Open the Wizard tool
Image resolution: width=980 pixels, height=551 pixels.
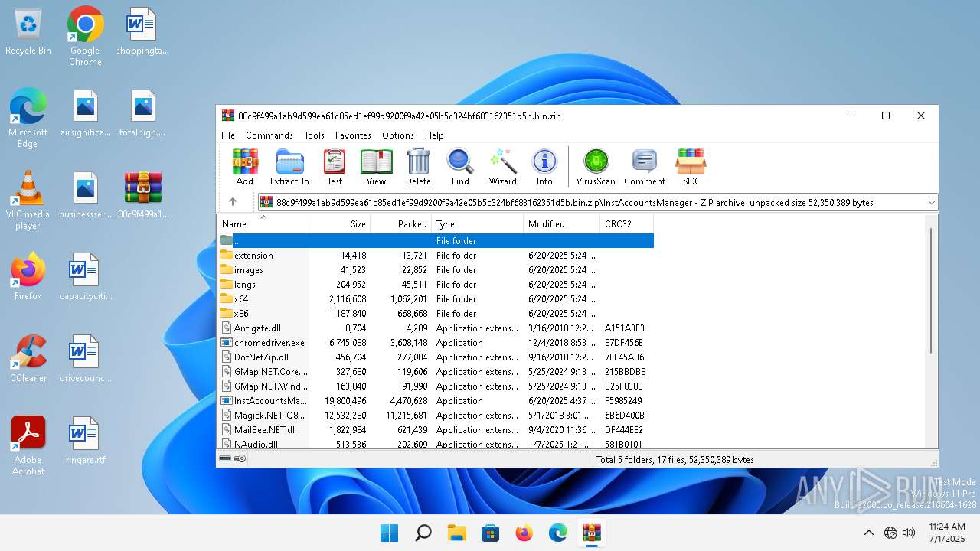[503, 167]
